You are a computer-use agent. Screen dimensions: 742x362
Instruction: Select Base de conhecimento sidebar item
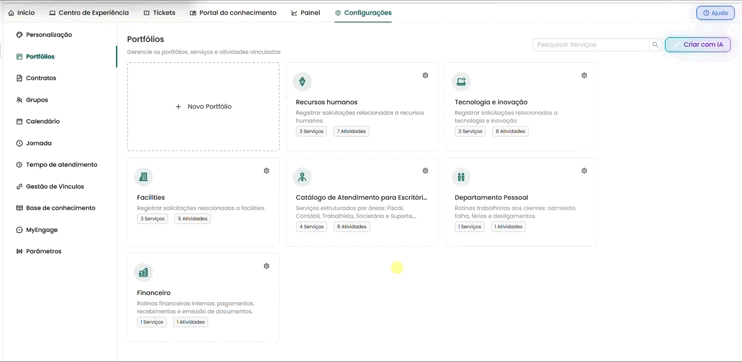(x=56, y=208)
